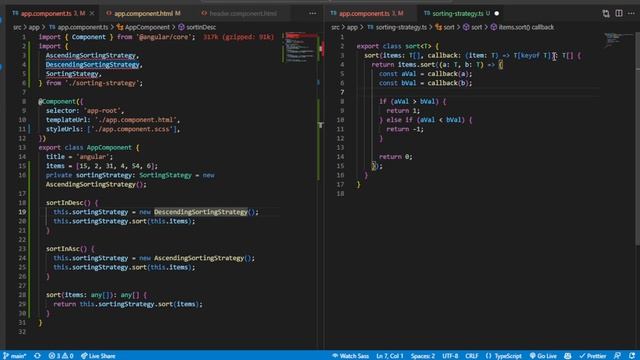Click the notifications bell icon

632,356
